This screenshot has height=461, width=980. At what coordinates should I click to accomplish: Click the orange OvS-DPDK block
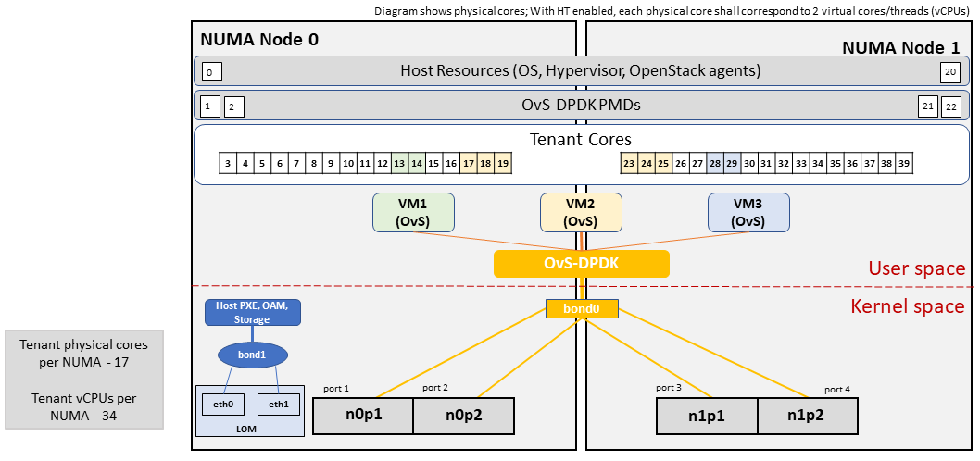coord(582,264)
